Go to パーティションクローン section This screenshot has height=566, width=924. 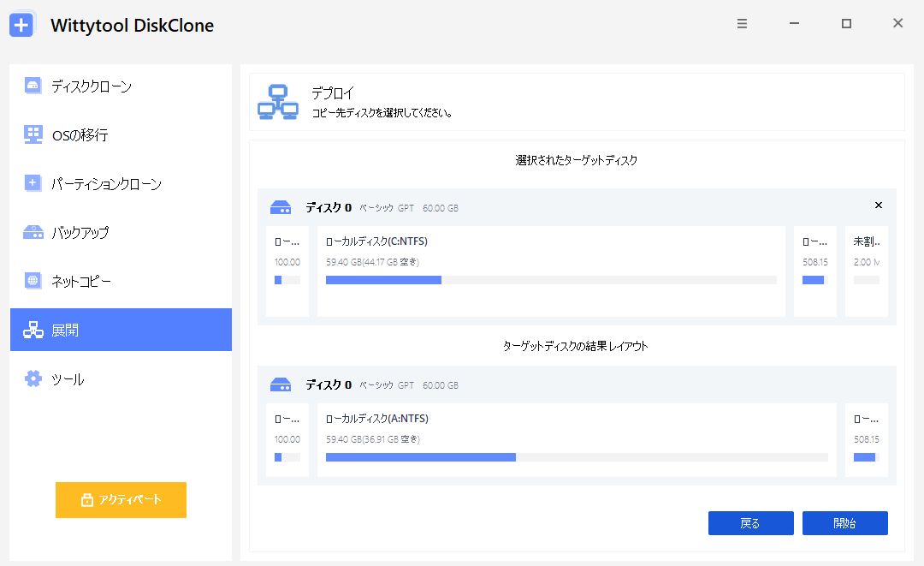(x=121, y=184)
